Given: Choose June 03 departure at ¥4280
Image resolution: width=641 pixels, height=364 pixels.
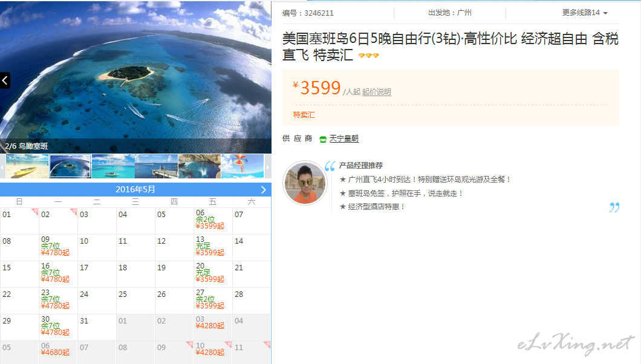Looking at the screenshot, I should coord(213,327).
